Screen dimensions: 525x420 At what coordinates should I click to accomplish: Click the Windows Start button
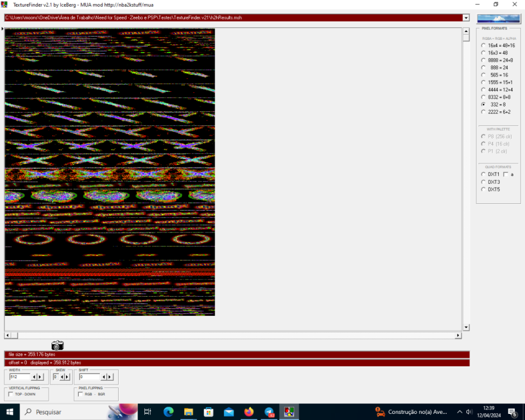tap(9, 413)
